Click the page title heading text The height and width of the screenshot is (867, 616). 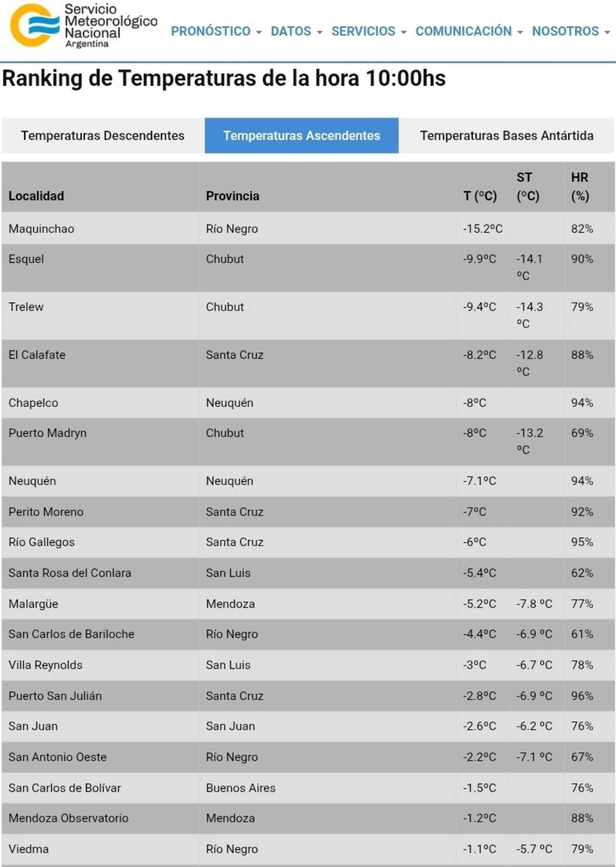[x=224, y=79]
